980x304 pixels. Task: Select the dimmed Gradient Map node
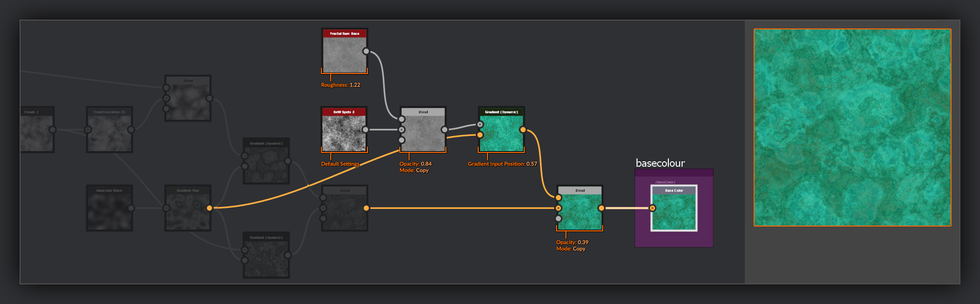(188, 208)
